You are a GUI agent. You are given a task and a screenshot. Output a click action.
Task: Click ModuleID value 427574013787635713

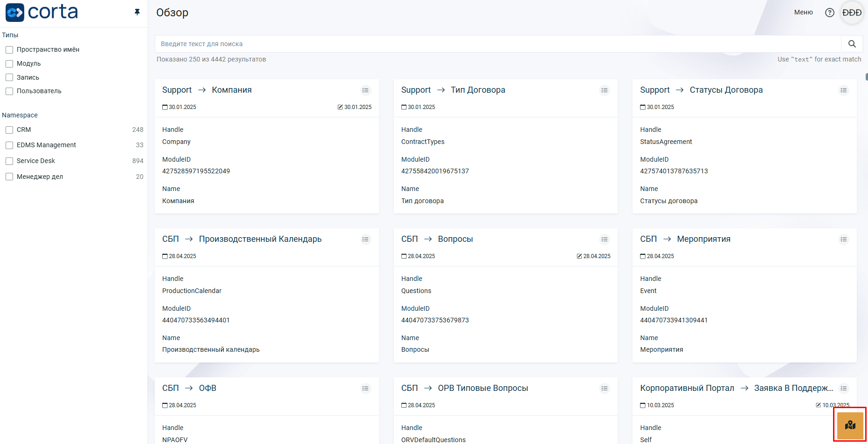674,171
